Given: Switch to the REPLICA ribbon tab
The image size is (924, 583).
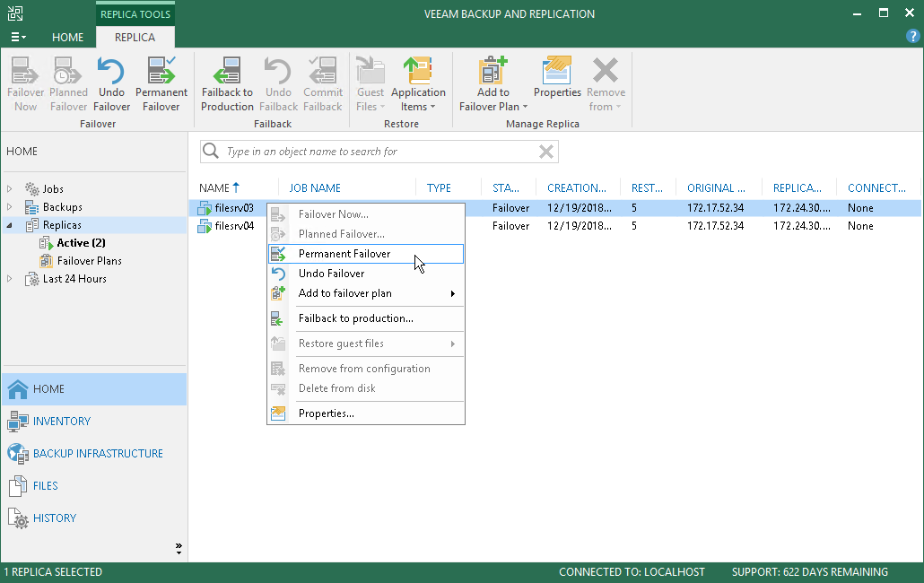Looking at the screenshot, I should pyautogui.click(x=135, y=37).
